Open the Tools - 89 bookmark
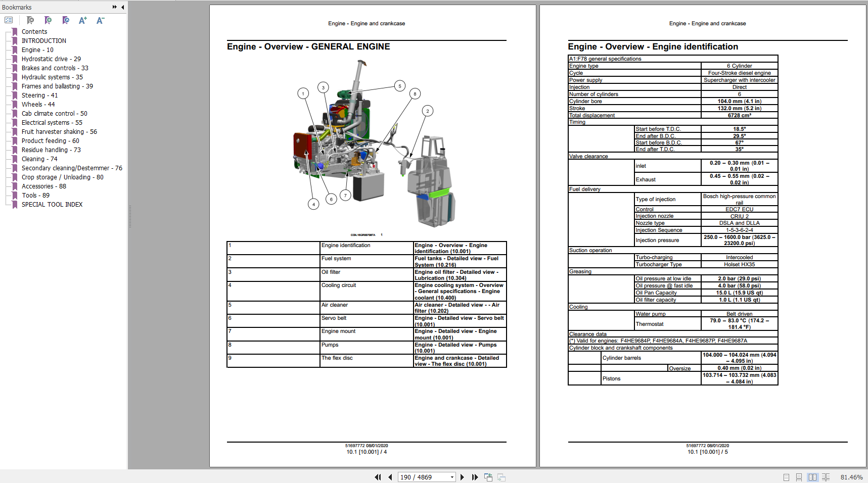Image resolution: width=868 pixels, height=483 pixels. (x=35, y=195)
